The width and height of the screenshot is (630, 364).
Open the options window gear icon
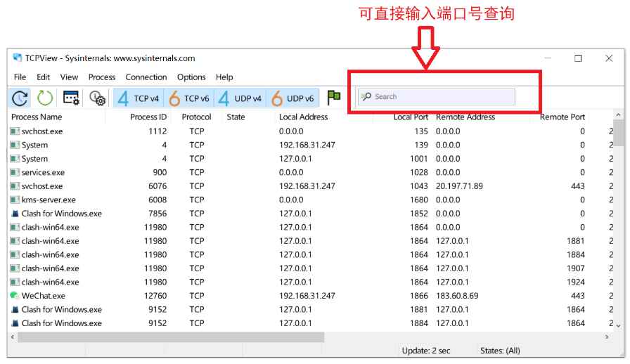(71, 98)
